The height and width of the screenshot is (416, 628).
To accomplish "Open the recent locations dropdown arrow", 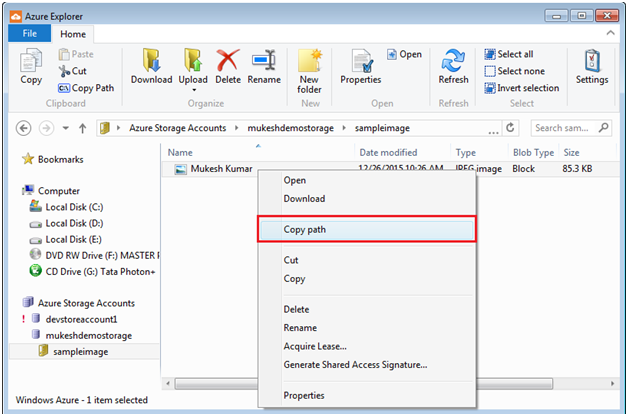I will [x=66, y=128].
